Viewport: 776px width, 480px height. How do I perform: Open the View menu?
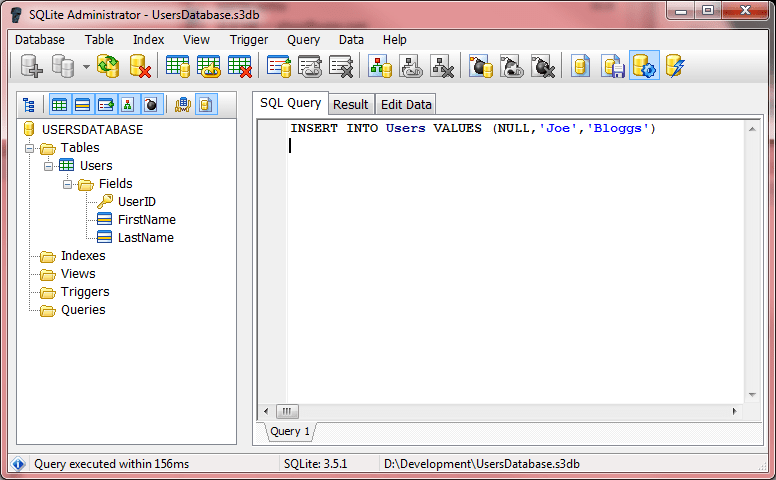click(196, 40)
